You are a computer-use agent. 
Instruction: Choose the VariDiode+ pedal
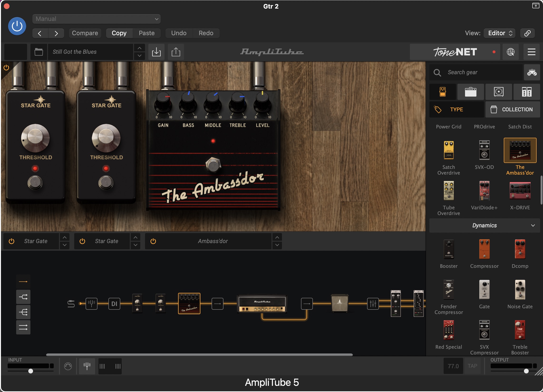click(x=484, y=191)
